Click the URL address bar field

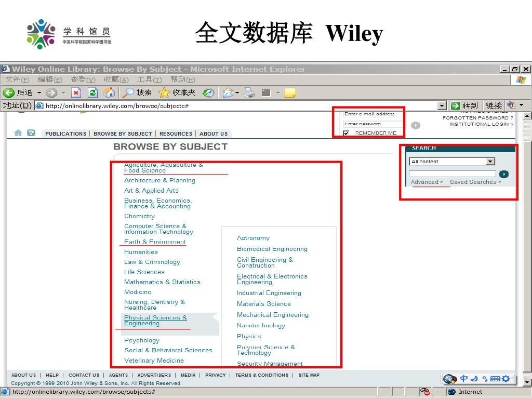[x=236, y=106]
